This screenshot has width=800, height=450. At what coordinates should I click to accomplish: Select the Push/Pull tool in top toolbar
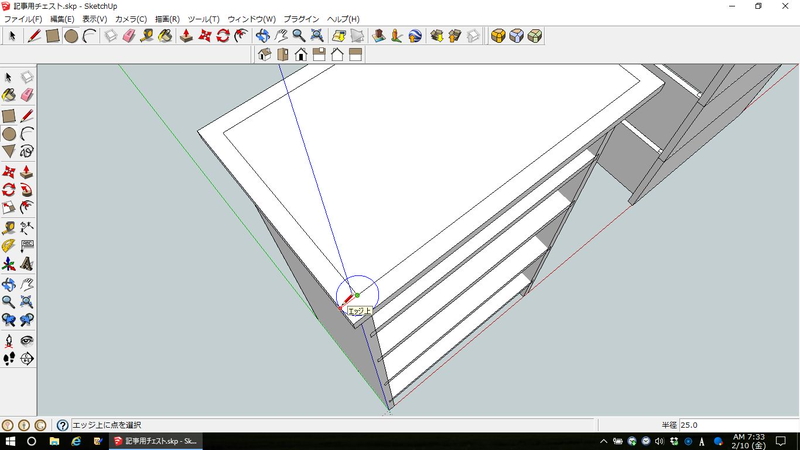186,36
